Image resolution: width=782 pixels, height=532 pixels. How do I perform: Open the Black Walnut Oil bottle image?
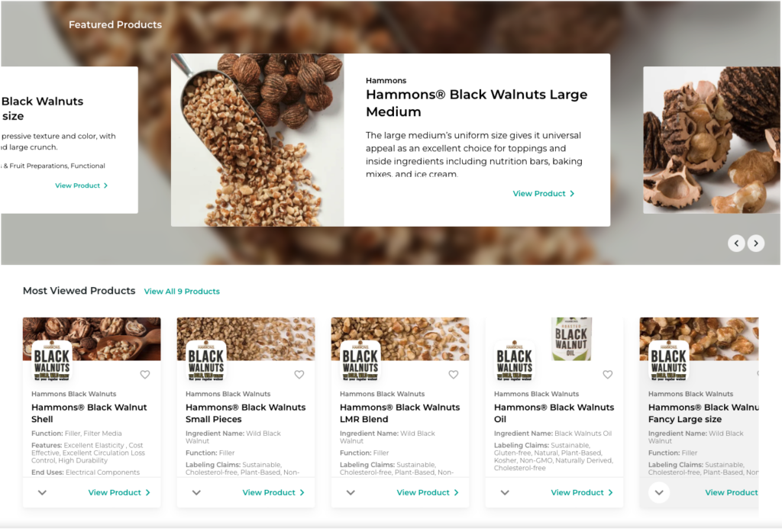571,339
